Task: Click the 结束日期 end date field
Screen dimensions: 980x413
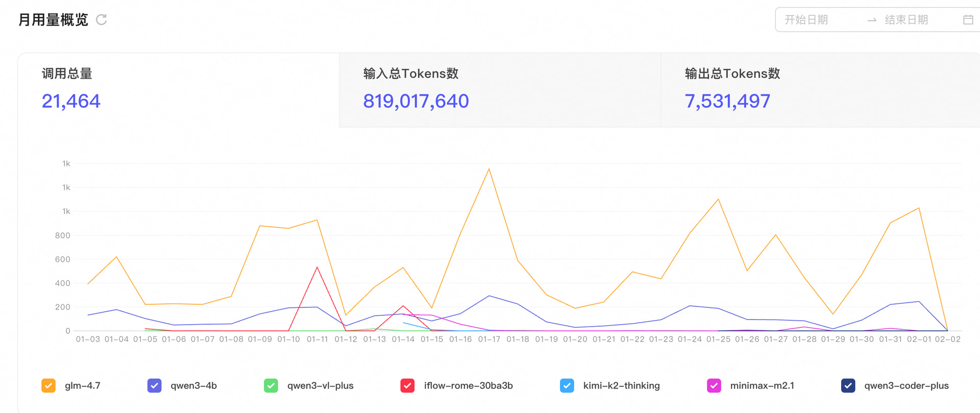Action: (906, 20)
